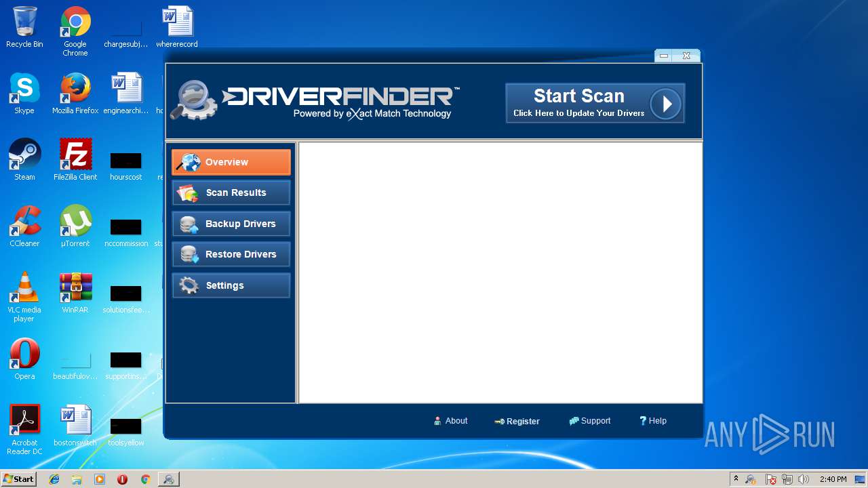Click the About link
868x488 pixels.
pyautogui.click(x=451, y=421)
